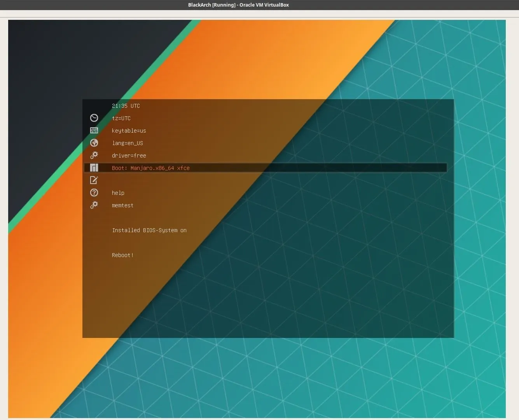Select the driver=free entry
519x420 pixels.
coord(129,156)
